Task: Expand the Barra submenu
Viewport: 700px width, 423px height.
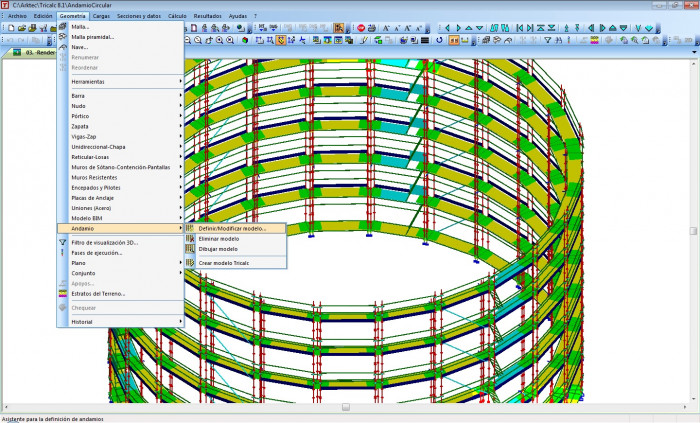Action: click(121, 95)
